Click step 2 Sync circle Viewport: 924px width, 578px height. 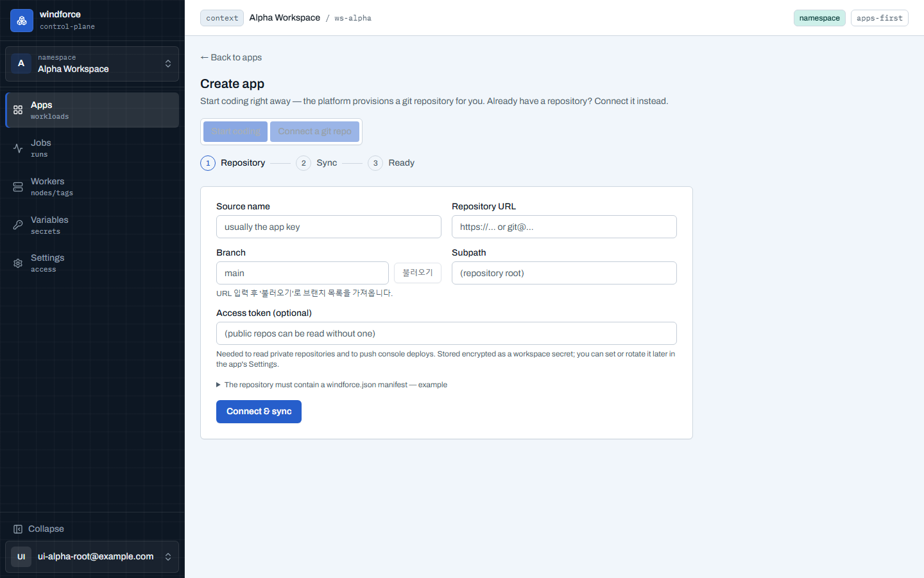[304, 163]
